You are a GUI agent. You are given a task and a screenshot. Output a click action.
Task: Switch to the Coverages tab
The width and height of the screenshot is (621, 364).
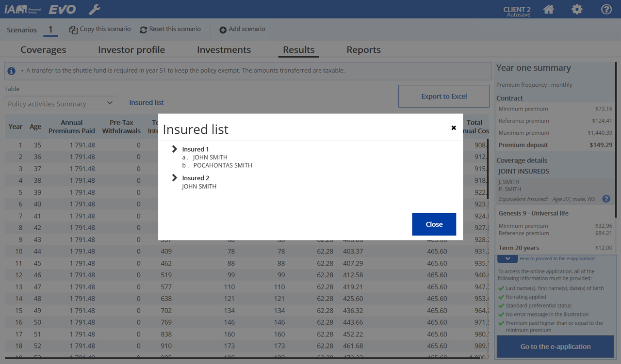tap(43, 49)
